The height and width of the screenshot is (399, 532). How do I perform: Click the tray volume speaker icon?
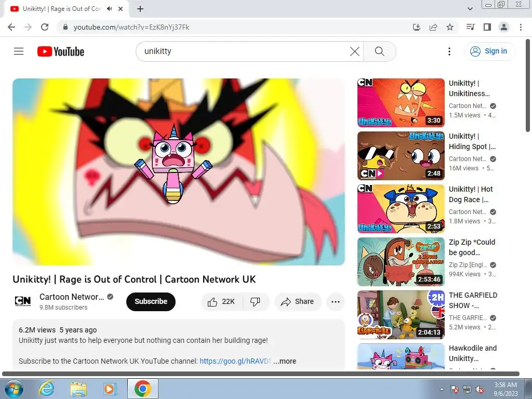(480, 390)
